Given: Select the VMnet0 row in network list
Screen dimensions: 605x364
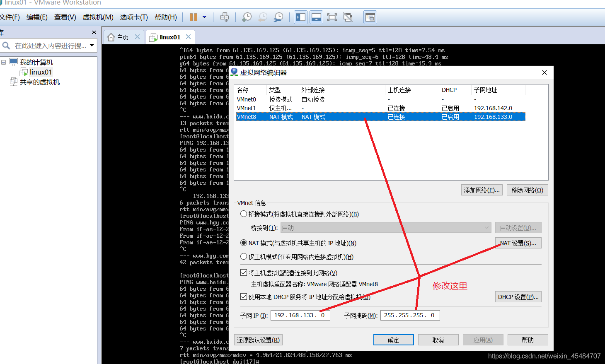Looking at the screenshot, I should pos(380,99).
